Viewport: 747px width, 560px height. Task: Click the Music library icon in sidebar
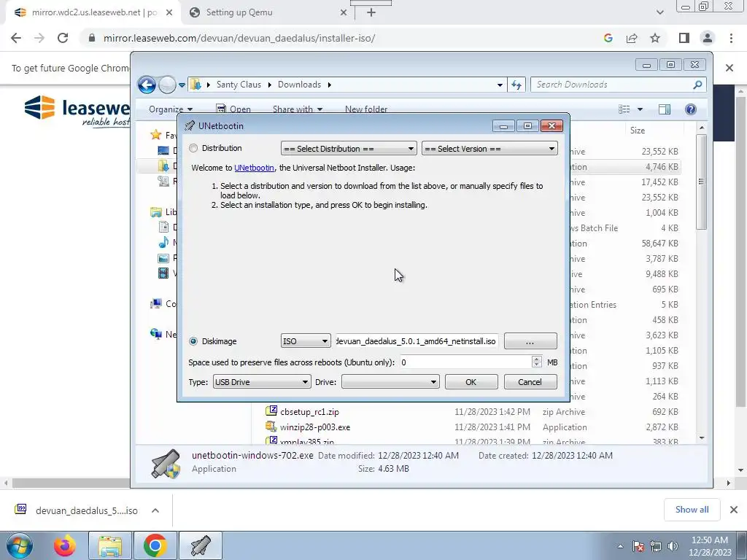pyautogui.click(x=163, y=242)
